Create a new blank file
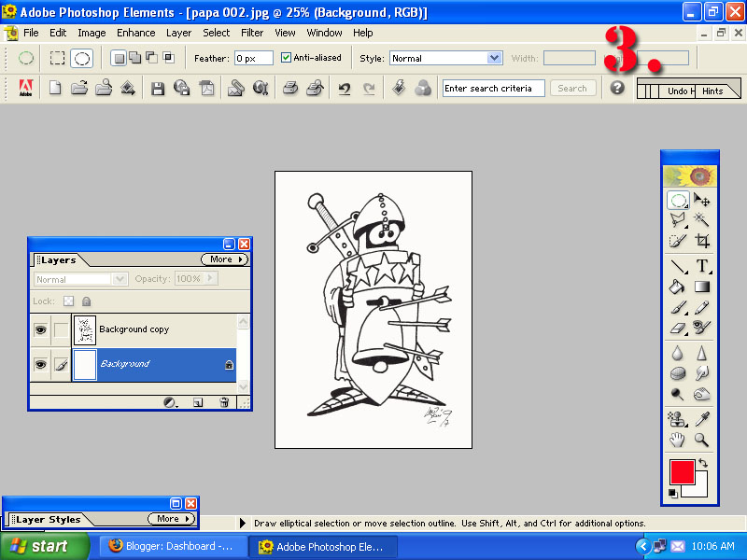This screenshot has width=747, height=560. (55, 89)
